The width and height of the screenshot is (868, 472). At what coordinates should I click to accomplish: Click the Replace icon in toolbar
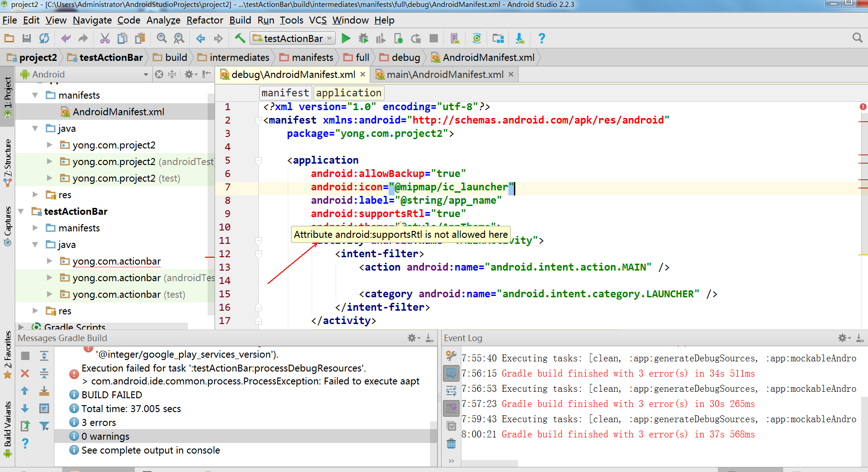179,38
